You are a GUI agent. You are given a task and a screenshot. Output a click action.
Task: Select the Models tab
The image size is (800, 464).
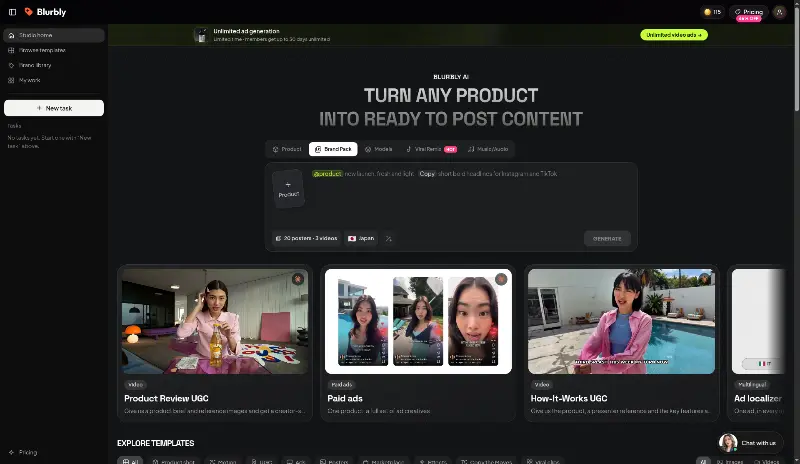tap(379, 149)
